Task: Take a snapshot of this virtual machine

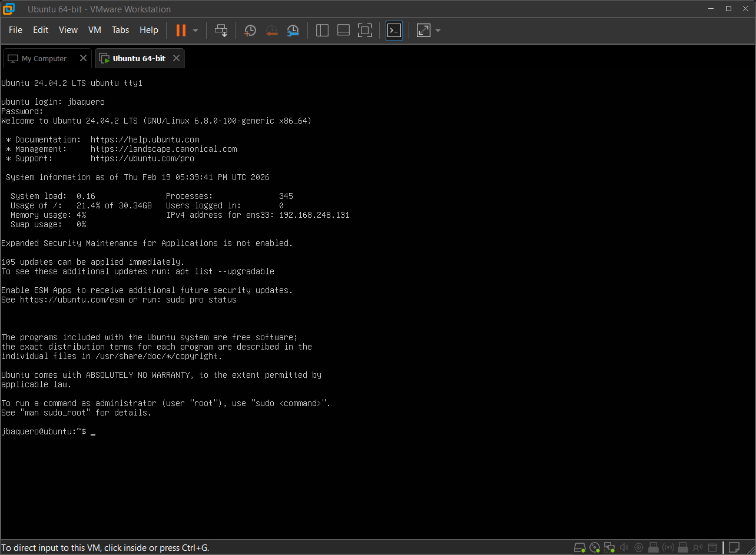Action: (250, 30)
